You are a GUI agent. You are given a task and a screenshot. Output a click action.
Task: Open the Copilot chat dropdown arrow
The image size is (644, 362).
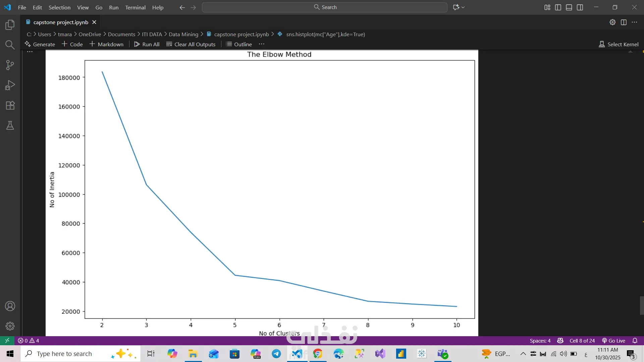(x=463, y=7)
